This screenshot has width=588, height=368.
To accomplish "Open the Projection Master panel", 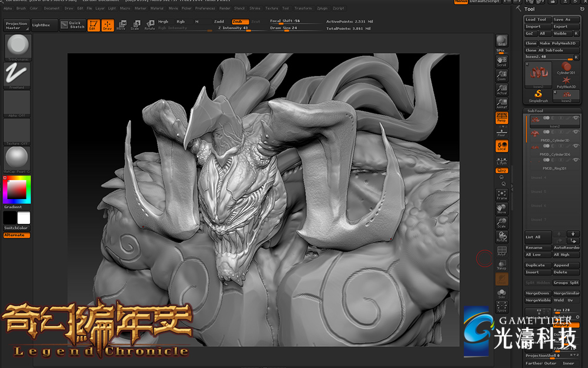I will [16, 25].
